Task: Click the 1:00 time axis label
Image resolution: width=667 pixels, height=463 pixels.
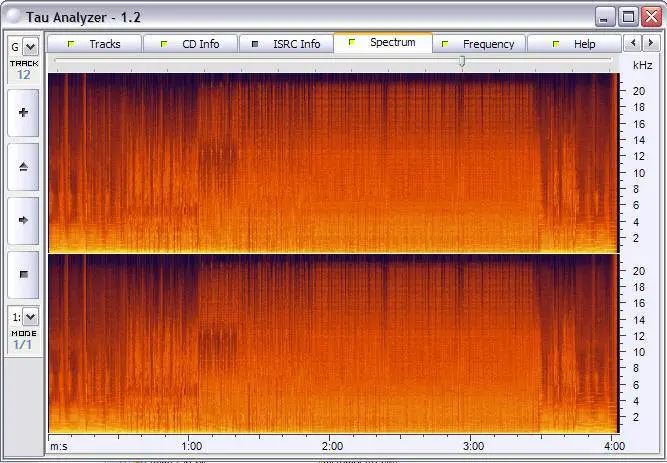Action: (x=191, y=446)
